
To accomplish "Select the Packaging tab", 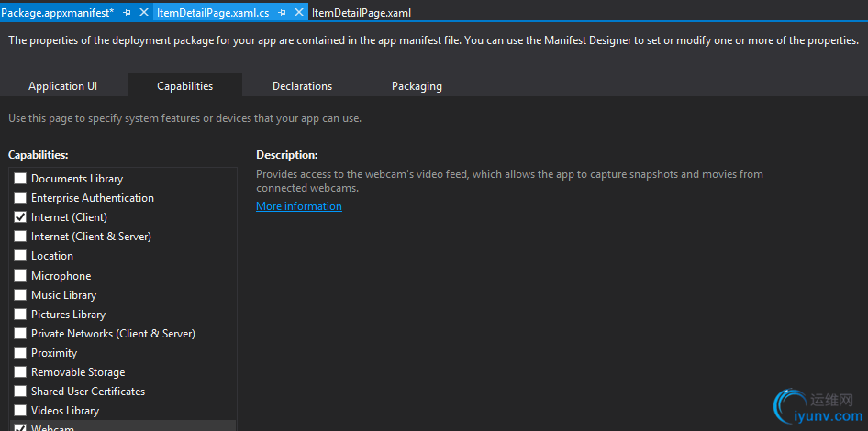I will (x=417, y=86).
